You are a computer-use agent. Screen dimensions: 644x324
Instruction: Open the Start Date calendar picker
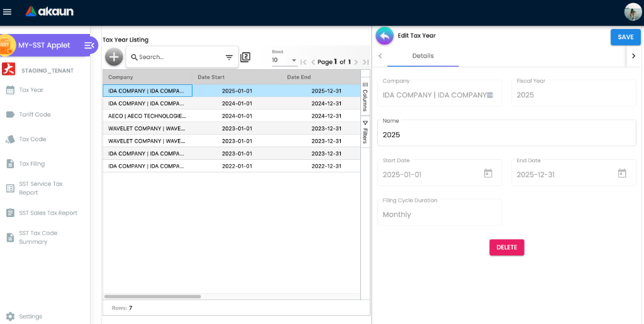tap(487, 174)
